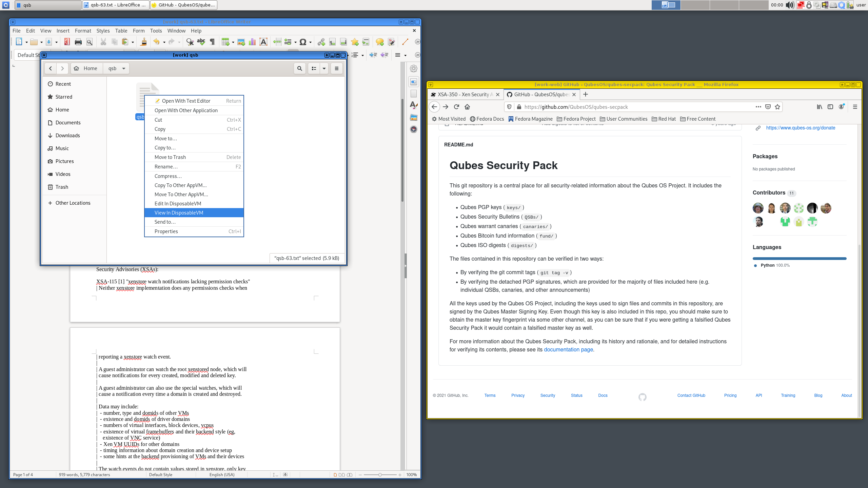Bookmark this page with star icon
Screen dimensions: 868x488
(777, 107)
